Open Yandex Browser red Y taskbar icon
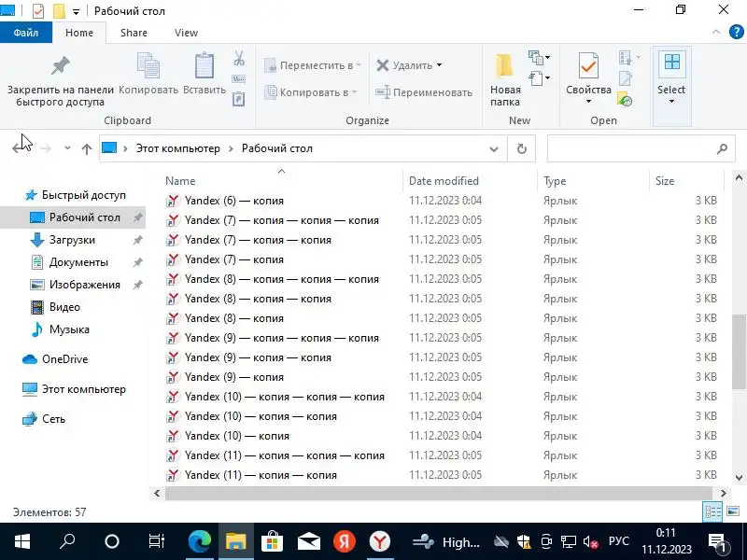Screen dimensions: 747x560 point(380,541)
